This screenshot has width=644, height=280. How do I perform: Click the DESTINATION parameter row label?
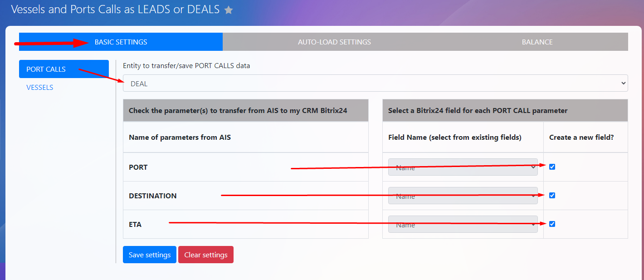click(x=153, y=196)
